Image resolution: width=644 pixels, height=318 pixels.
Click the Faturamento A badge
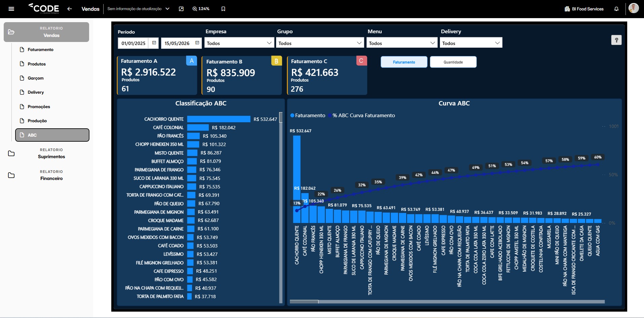[x=192, y=61]
